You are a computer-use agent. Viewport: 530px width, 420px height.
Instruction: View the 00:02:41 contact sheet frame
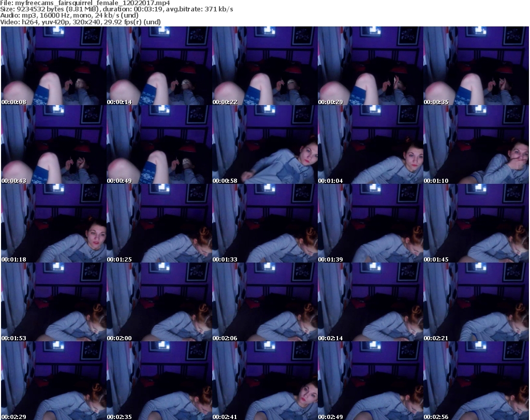(264, 381)
